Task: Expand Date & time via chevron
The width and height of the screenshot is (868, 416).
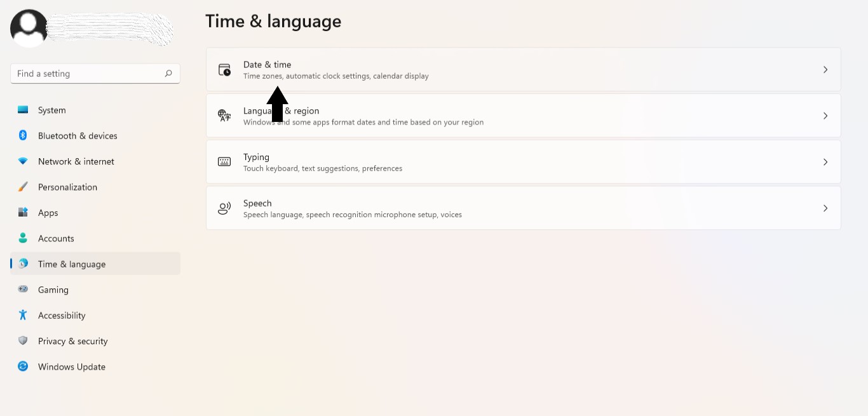Action: [x=825, y=70]
